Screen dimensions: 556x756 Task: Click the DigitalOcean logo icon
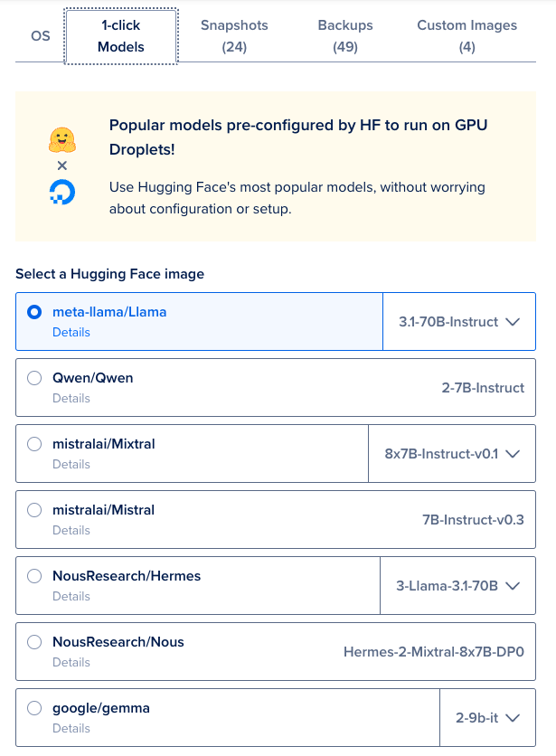coord(61,192)
